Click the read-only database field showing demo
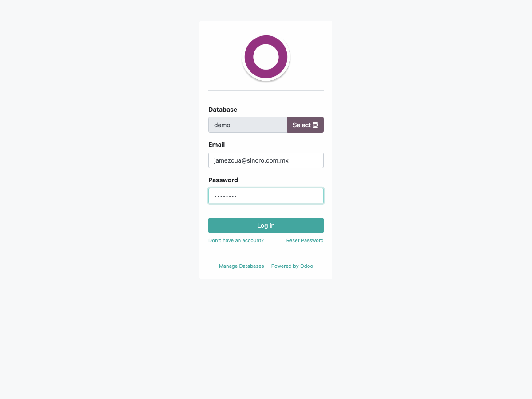This screenshot has height=399, width=532. point(248,125)
